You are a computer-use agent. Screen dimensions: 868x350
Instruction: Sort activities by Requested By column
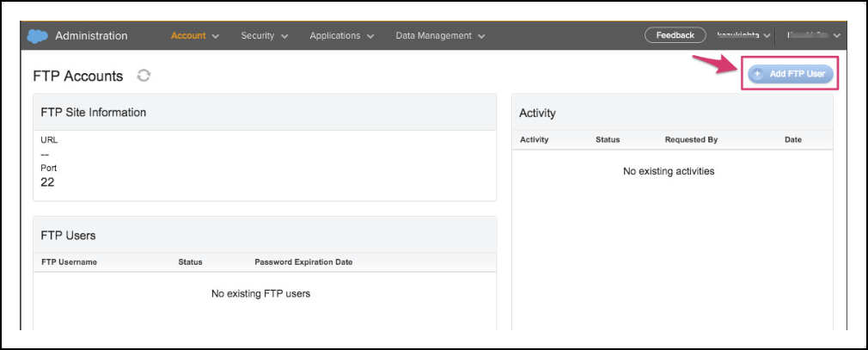pyautogui.click(x=691, y=139)
